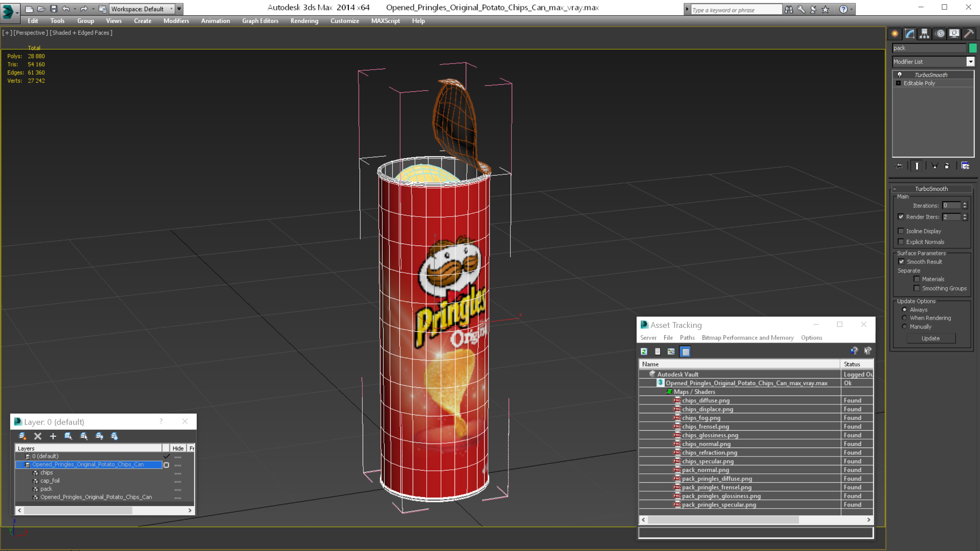Open the application menu dropdown arrow
980x551 pixels.
coord(17,13)
